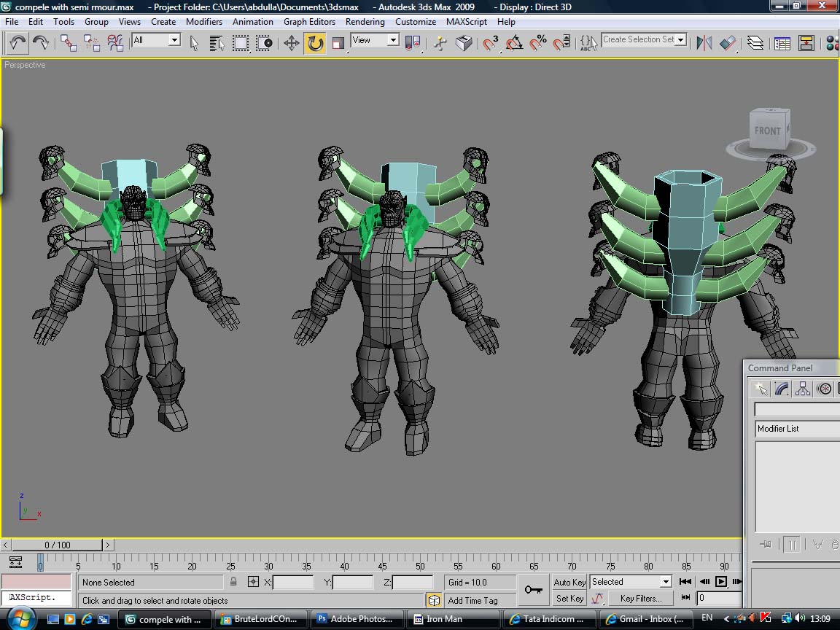Click the Align tool icon
The height and width of the screenshot is (630, 840).
pyautogui.click(x=728, y=42)
